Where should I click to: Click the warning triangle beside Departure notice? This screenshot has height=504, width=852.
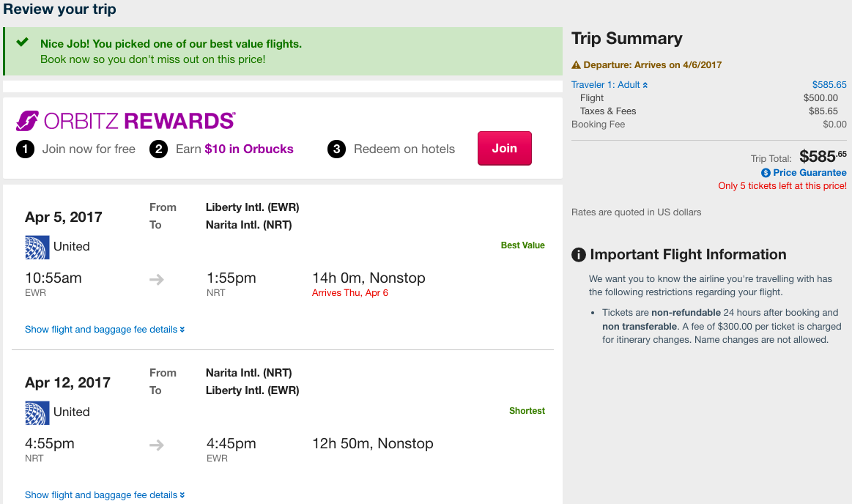(576, 65)
